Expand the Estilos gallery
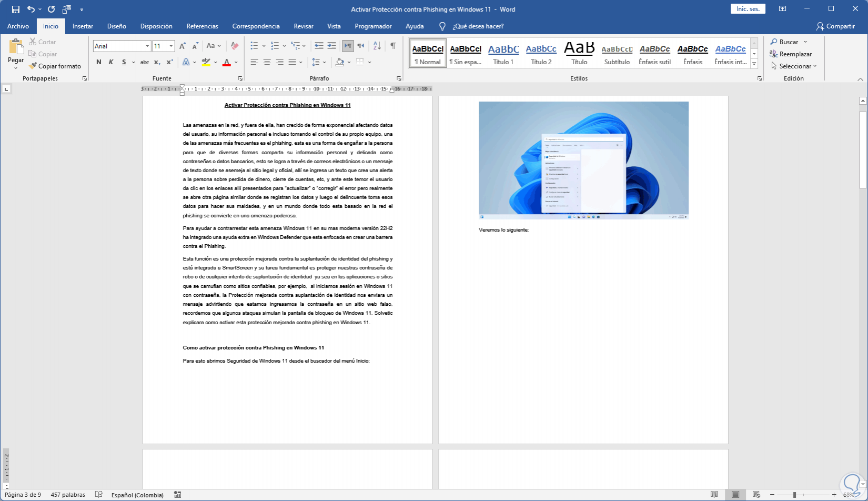The image size is (868, 501). 754,64
